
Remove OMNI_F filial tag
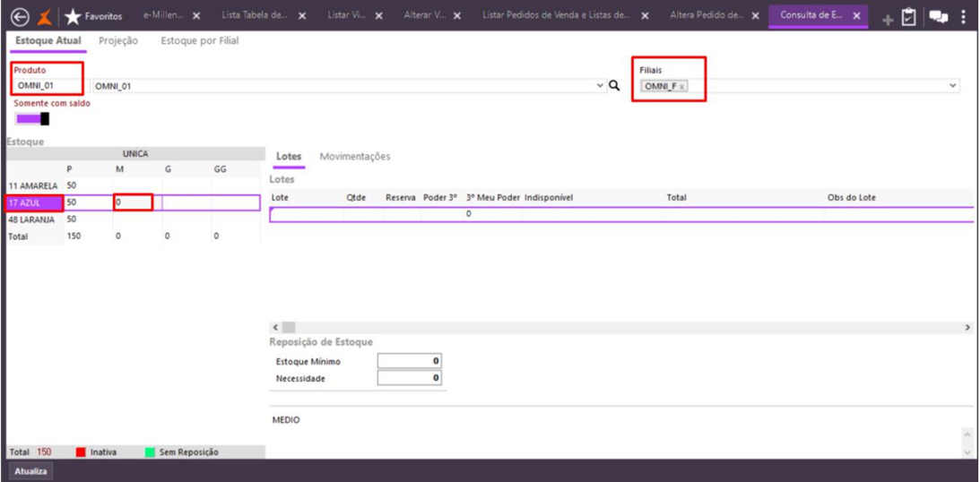(681, 87)
